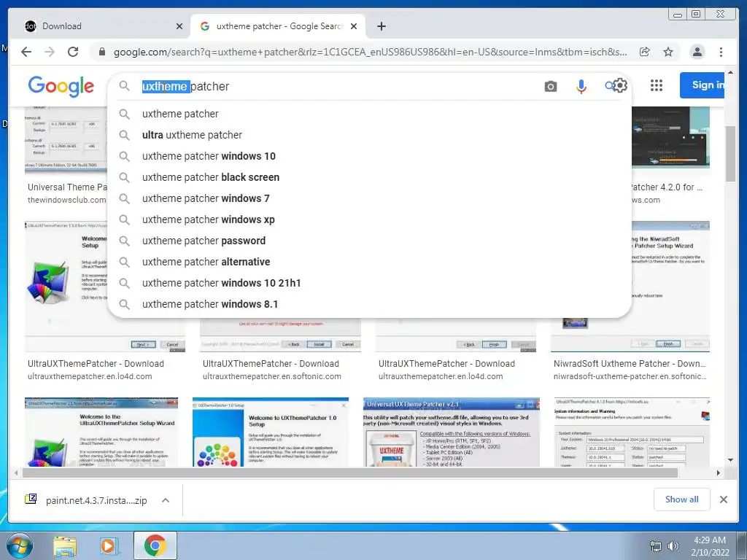Image resolution: width=747 pixels, height=560 pixels.
Task: Pick suggestion 'uxtheme patcher windows 10'
Action: 370,156
